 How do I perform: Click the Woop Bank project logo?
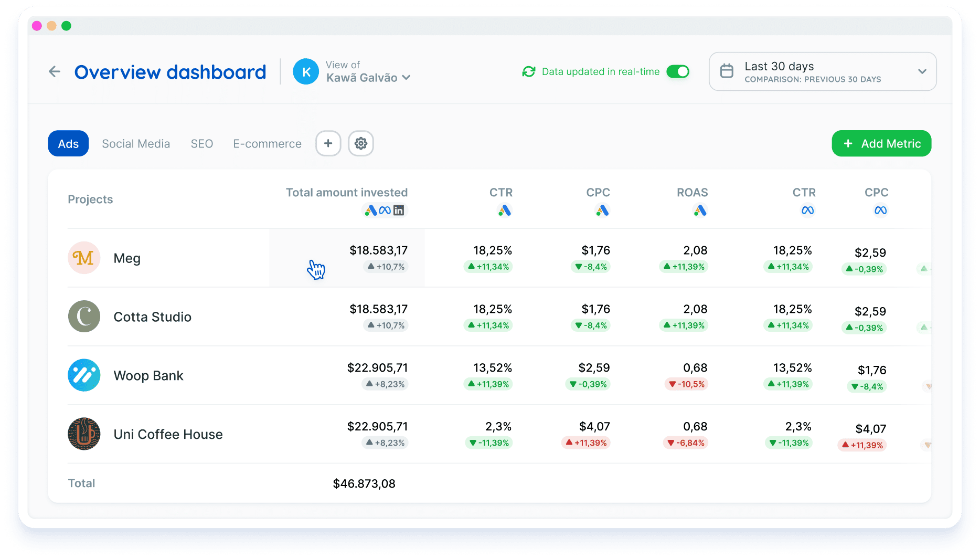[x=84, y=375]
